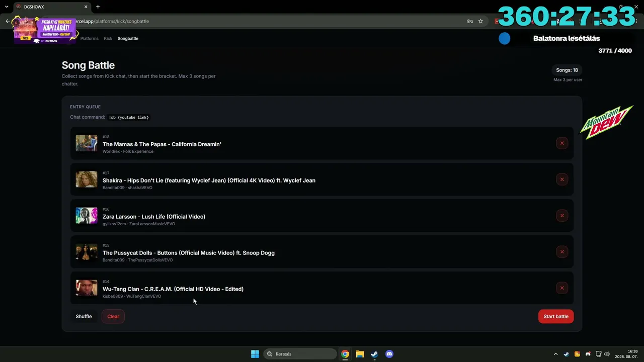
Task: Click the Steam system tray icon
Action: [566, 354]
